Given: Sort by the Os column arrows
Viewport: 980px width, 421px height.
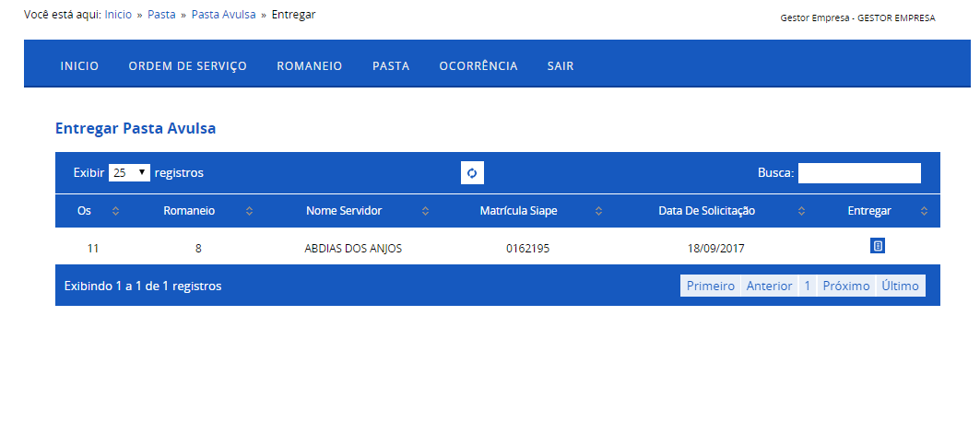Looking at the screenshot, I should [x=115, y=211].
